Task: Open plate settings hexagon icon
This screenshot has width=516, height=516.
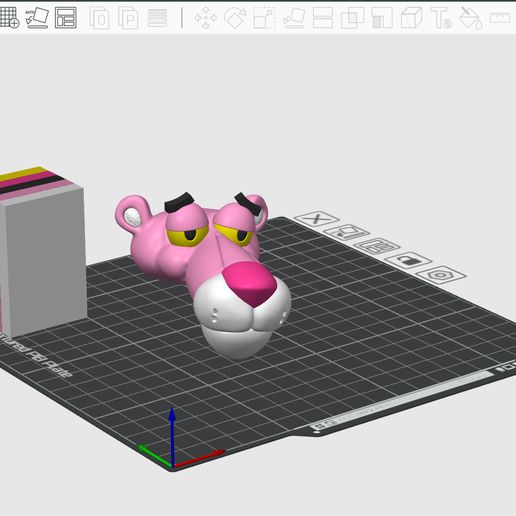Action: click(441, 275)
